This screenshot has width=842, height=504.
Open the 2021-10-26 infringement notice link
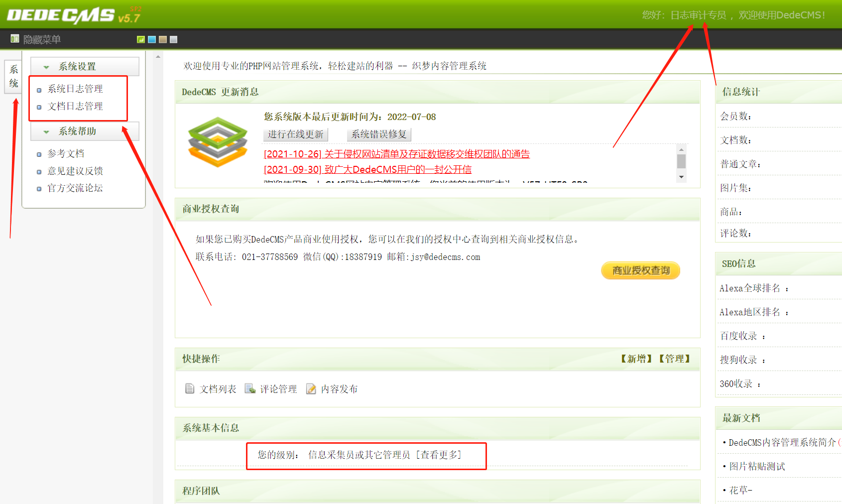coord(397,154)
